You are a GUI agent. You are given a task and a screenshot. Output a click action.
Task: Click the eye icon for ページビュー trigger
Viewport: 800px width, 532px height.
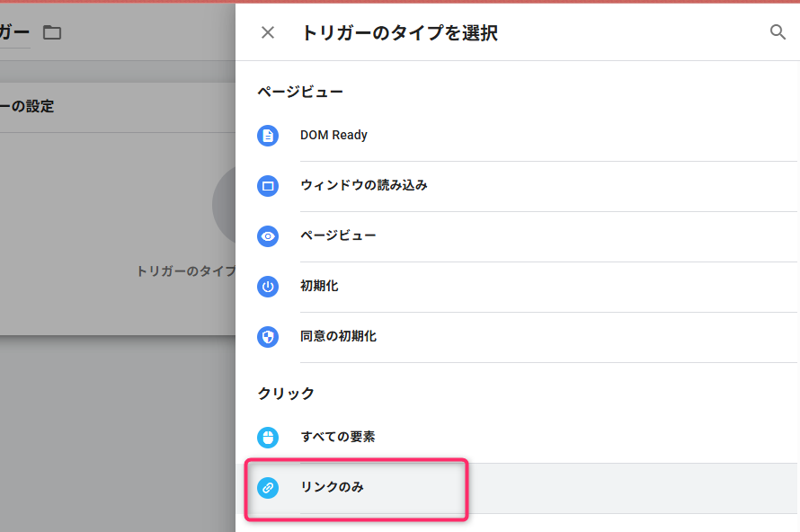tap(268, 236)
